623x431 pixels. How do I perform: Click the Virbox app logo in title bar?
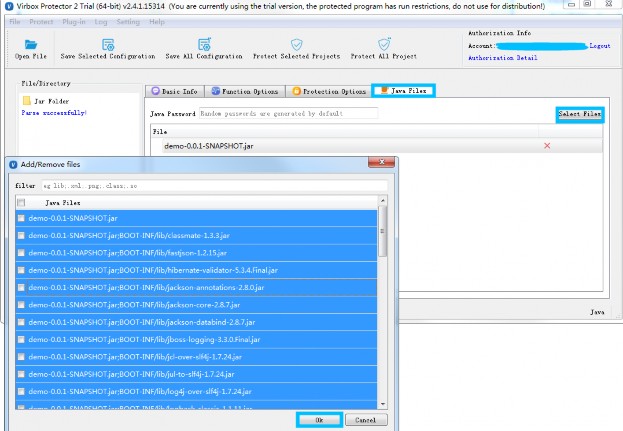click(x=9, y=6)
